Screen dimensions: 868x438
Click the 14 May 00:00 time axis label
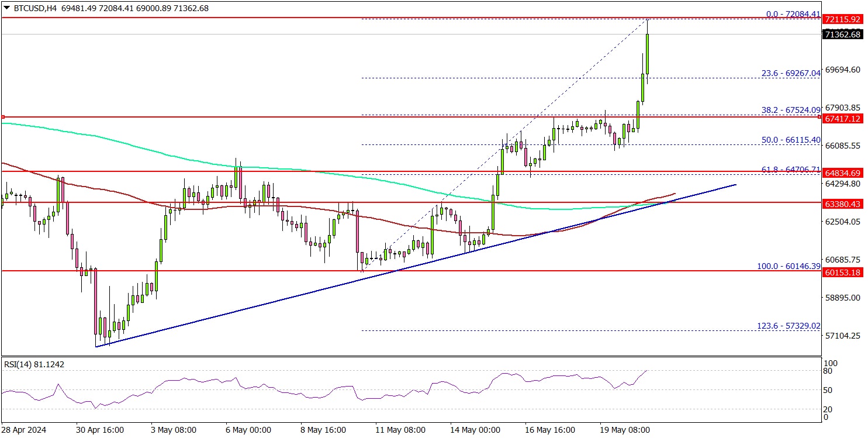(x=475, y=430)
